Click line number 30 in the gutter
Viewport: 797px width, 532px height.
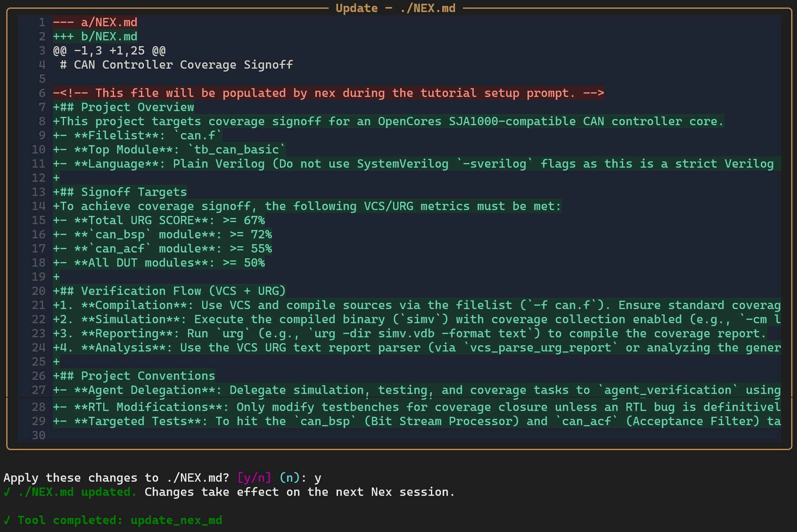pyautogui.click(x=39, y=435)
